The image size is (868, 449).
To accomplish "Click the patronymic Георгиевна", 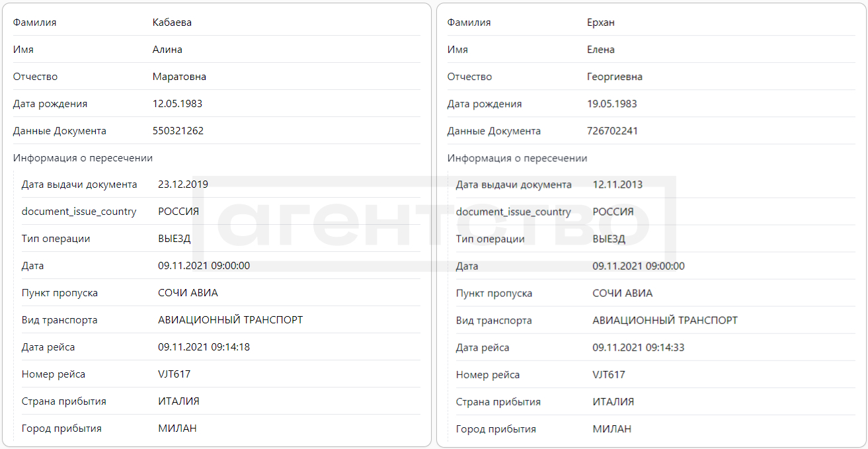I will pos(614,77).
